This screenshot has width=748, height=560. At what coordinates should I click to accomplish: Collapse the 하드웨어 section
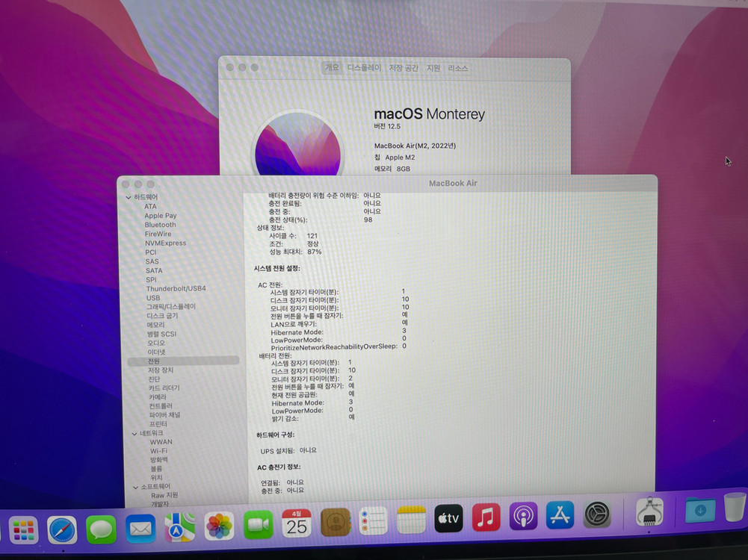coord(129,197)
